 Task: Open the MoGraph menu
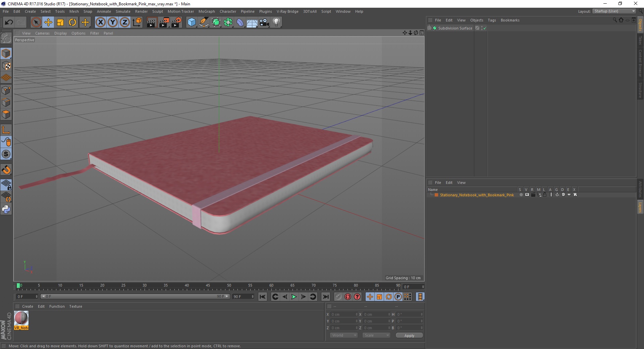coord(207,11)
